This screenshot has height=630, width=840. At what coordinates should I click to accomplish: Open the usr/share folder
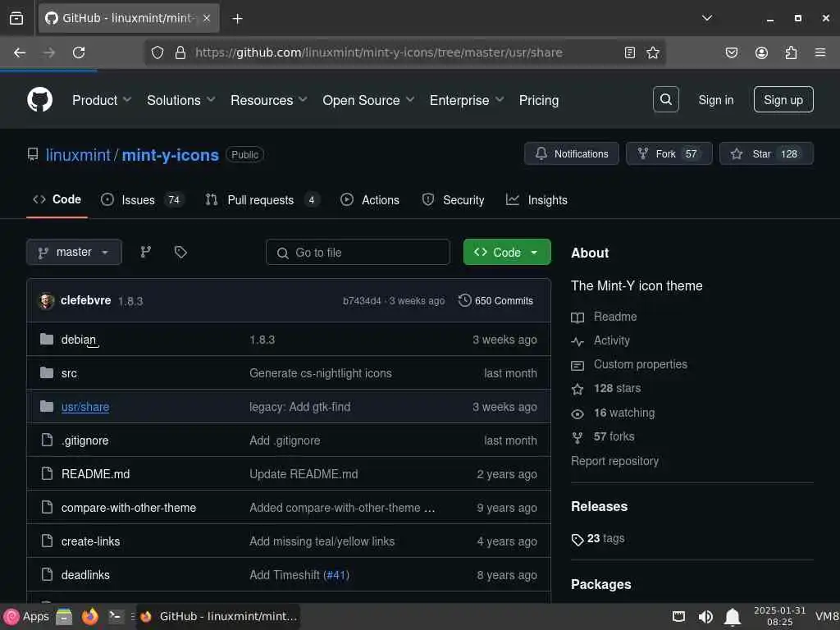(x=85, y=407)
